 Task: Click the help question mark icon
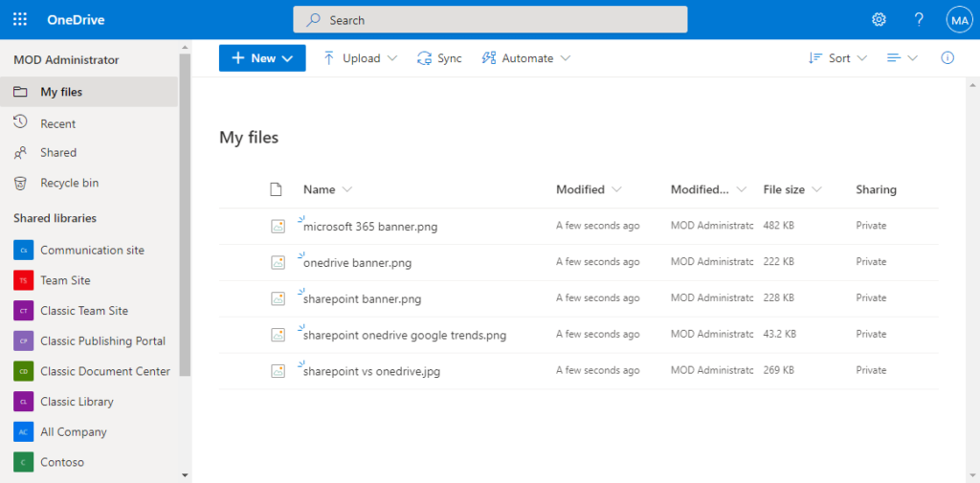pyautogui.click(x=919, y=19)
